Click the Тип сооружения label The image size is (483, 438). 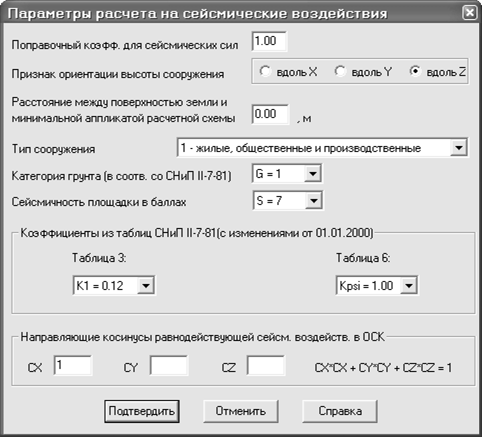point(54,149)
